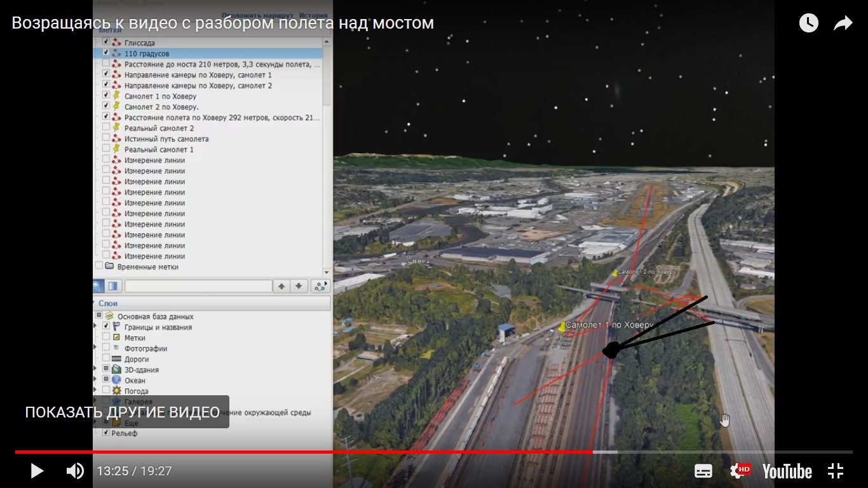Image resolution: width=868 pixels, height=488 pixels.
Task: Open the Метки panel header
Action: [110, 29]
